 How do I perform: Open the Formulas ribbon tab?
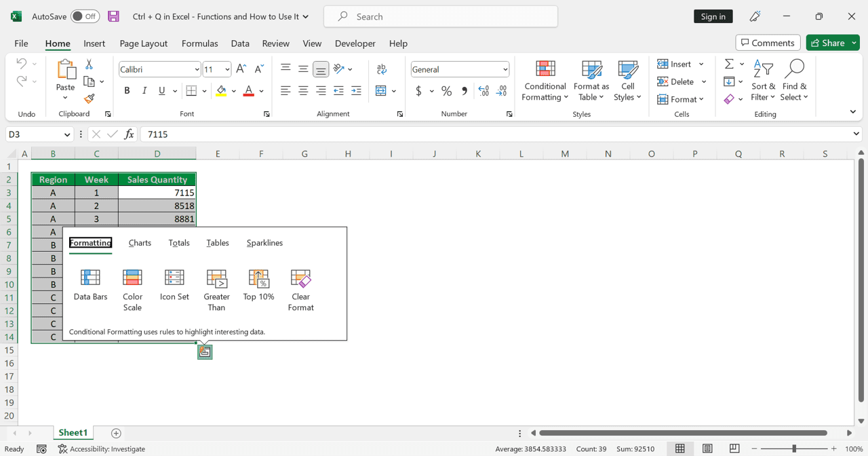[x=199, y=43]
